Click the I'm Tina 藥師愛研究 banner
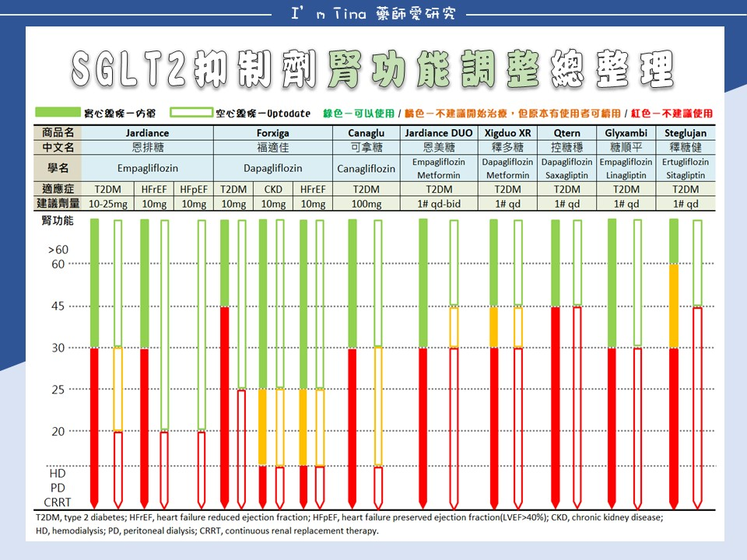Image resolution: width=747 pixels, height=560 pixels. [x=373, y=12]
